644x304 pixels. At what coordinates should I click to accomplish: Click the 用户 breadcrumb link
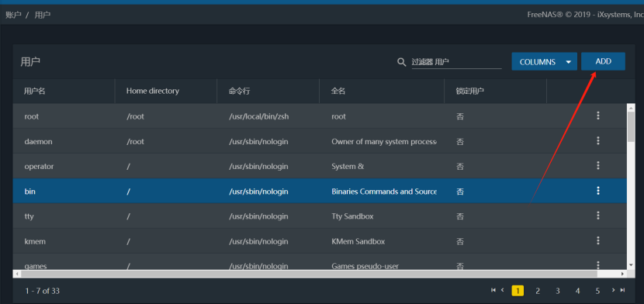pyautogui.click(x=43, y=16)
